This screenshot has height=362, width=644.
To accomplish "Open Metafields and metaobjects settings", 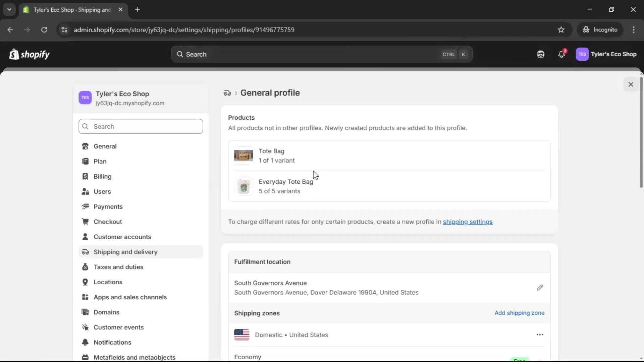I will [x=135, y=357].
